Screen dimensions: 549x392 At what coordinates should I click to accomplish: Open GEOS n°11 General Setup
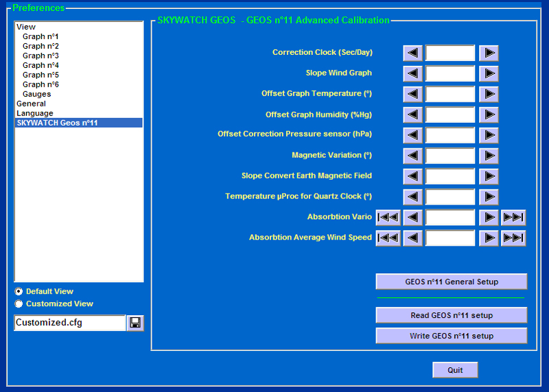[452, 281]
